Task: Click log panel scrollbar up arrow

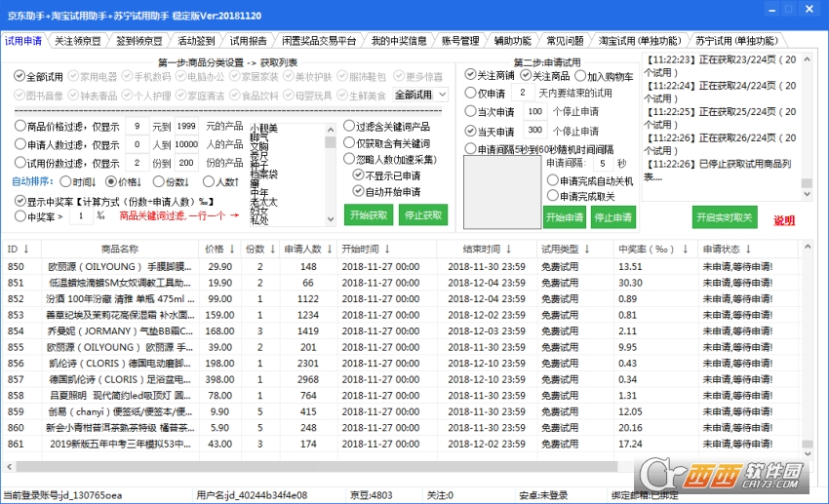Action: pos(807,59)
